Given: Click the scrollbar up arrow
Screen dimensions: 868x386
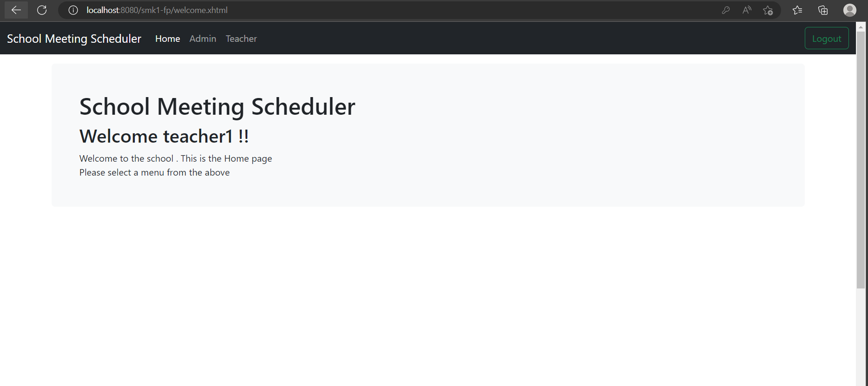Looking at the screenshot, I should (x=861, y=26).
